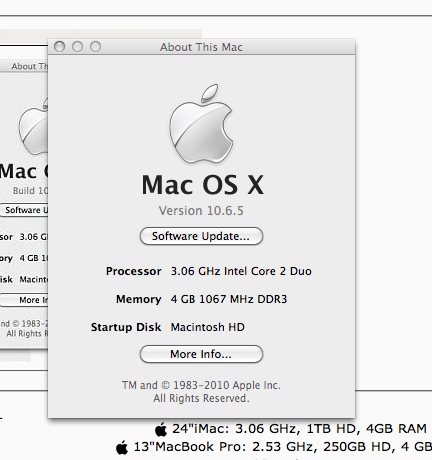
Task: Click the Software Update... button in front window
Action: tap(201, 236)
